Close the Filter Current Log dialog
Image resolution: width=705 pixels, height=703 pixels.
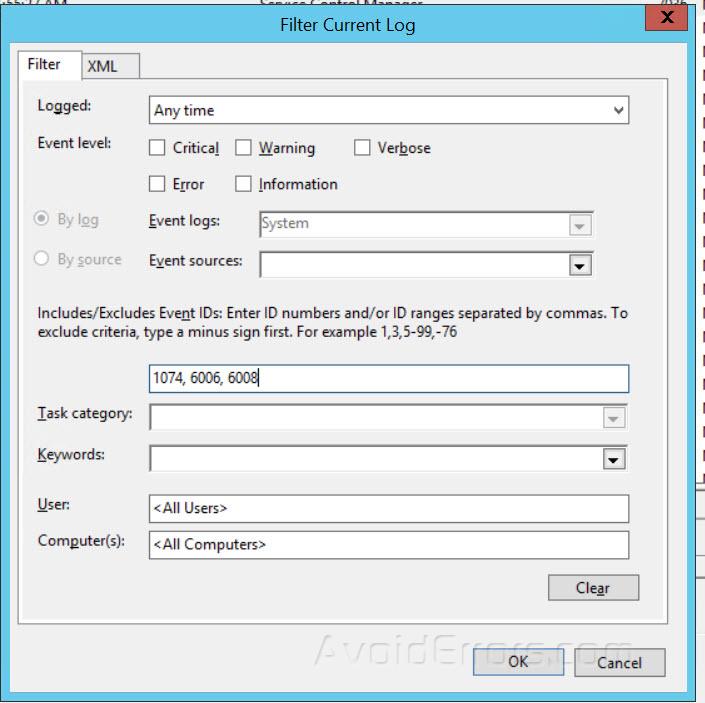666,18
